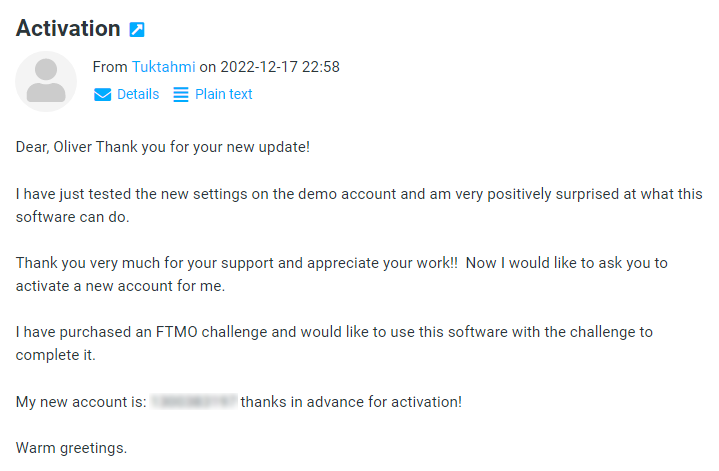719x471 pixels.
Task: Click the envelope icon next to Details
Action: pyautogui.click(x=102, y=95)
